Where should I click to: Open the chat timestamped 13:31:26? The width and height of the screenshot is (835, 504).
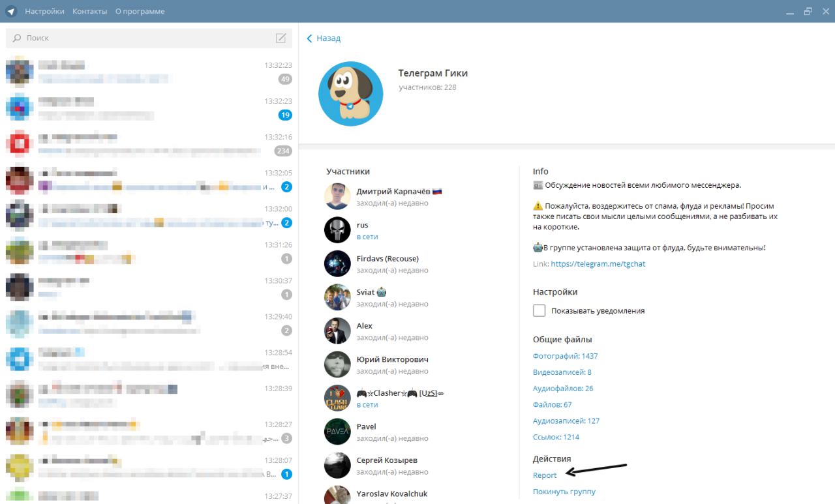pos(149,251)
